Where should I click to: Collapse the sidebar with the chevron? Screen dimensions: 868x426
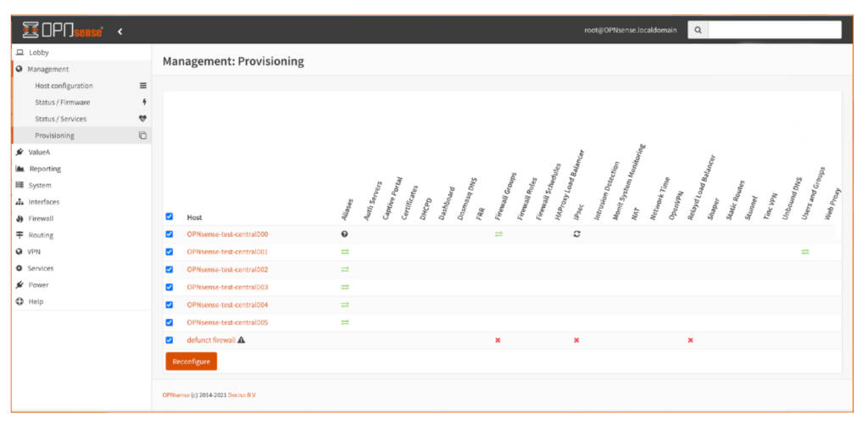(120, 31)
